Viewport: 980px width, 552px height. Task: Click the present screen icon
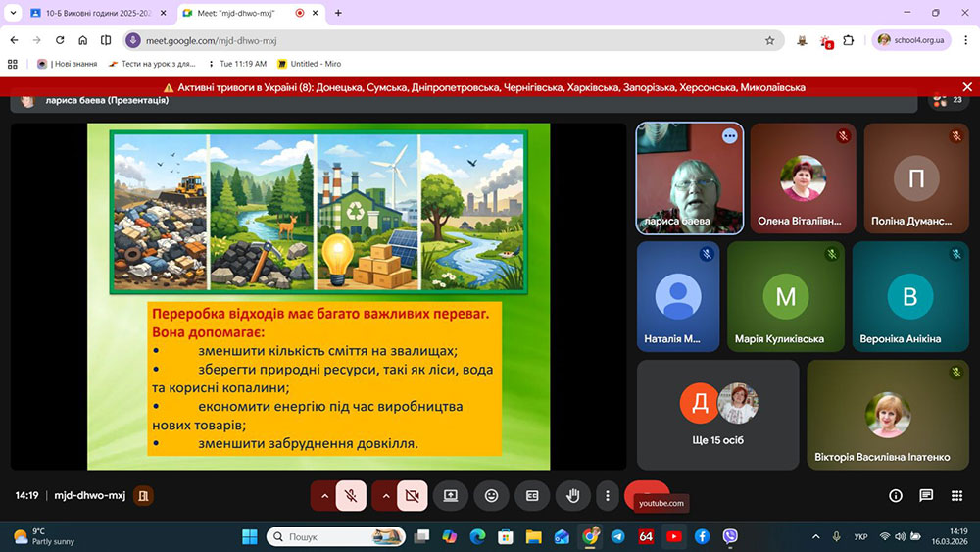click(451, 496)
